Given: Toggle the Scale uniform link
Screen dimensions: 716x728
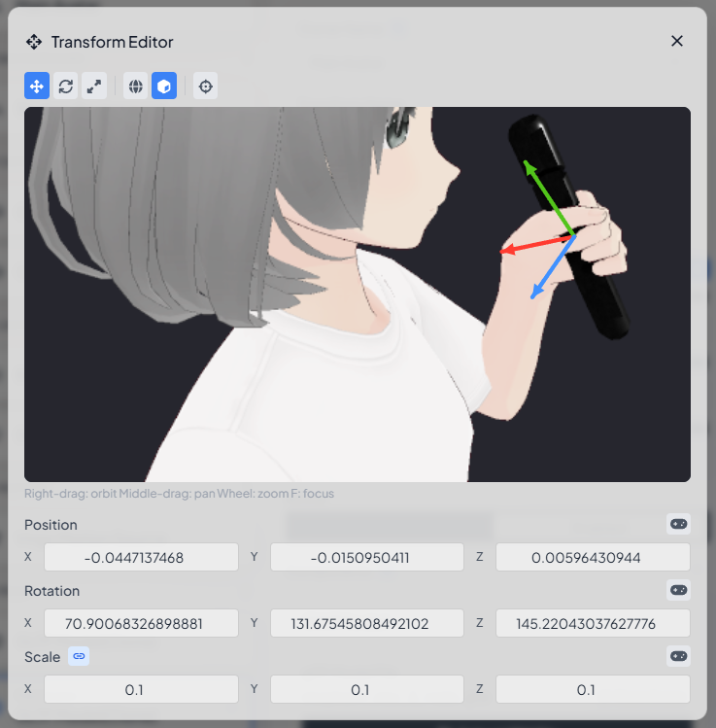Looking at the screenshot, I should point(79,656).
